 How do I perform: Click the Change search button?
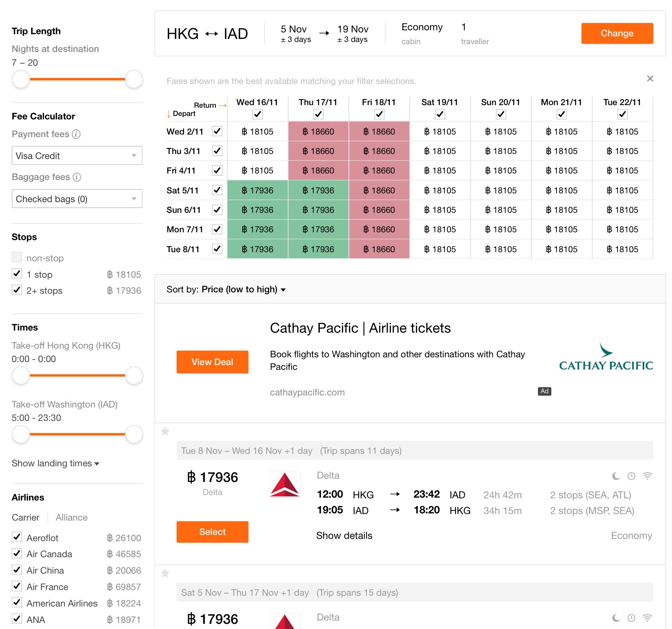coord(617,33)
